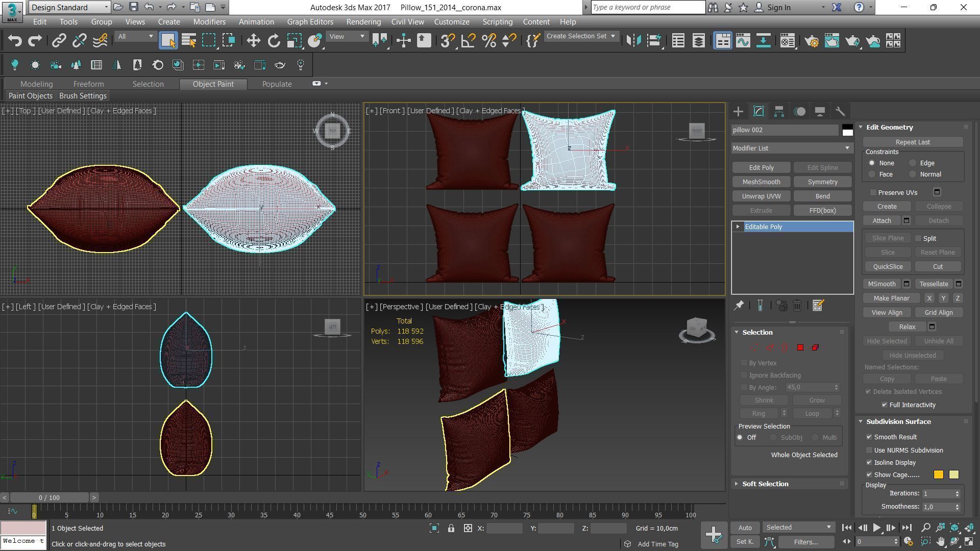980x551 pixels.
Task: Open Create Selection Set dropdown
Action: 581,36
